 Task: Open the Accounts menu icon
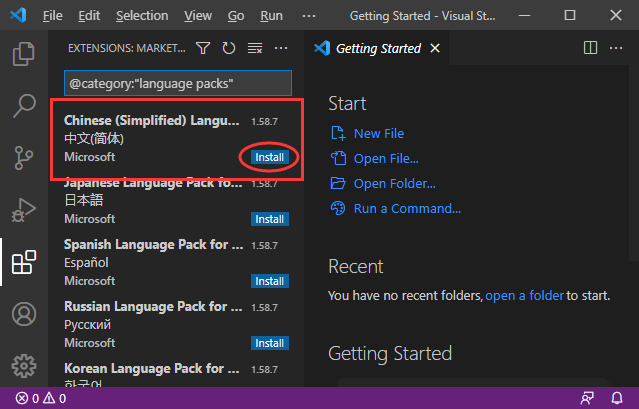click(23, 315)
